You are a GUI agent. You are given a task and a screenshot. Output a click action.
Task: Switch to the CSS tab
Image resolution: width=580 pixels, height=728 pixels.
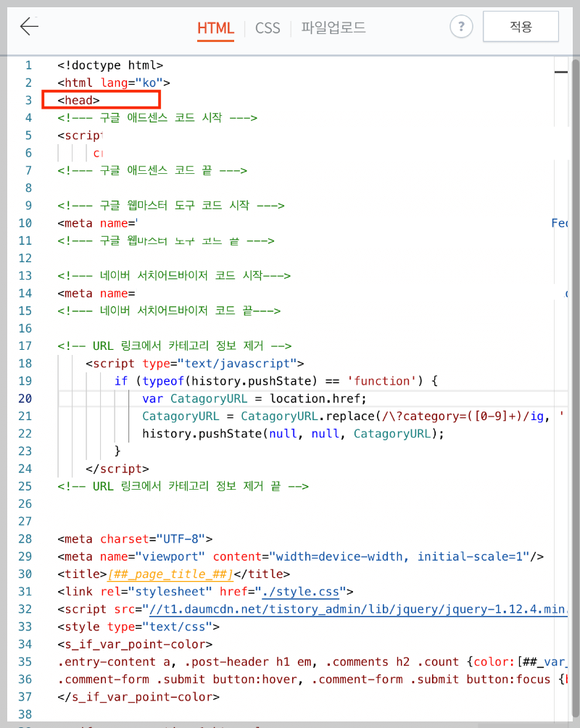tap(268, 28)
